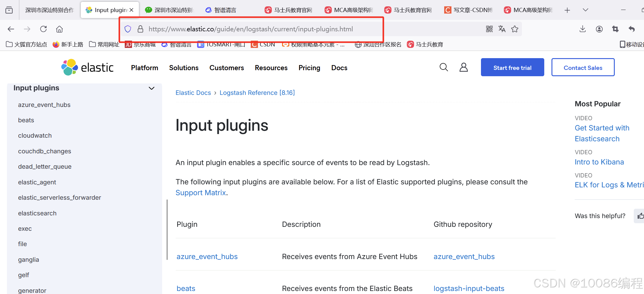The height and width of the screenshot is (294, 644).
Task: Click the sidebar vertical scrollbar
Action: click(x=167, y=230)
